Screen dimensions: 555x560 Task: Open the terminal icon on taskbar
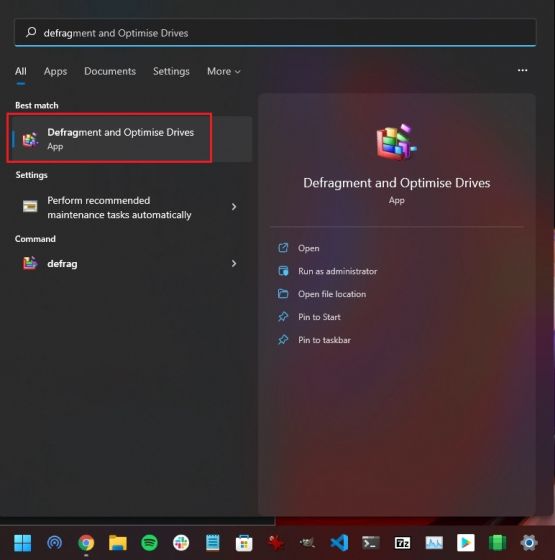[371, 543]
